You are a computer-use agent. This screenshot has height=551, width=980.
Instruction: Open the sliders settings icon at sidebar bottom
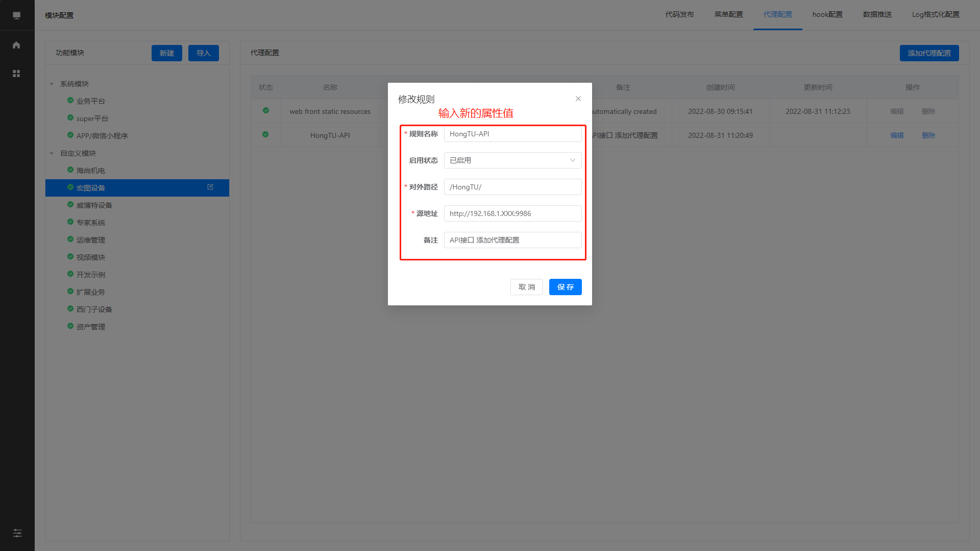tap(17, 533)
